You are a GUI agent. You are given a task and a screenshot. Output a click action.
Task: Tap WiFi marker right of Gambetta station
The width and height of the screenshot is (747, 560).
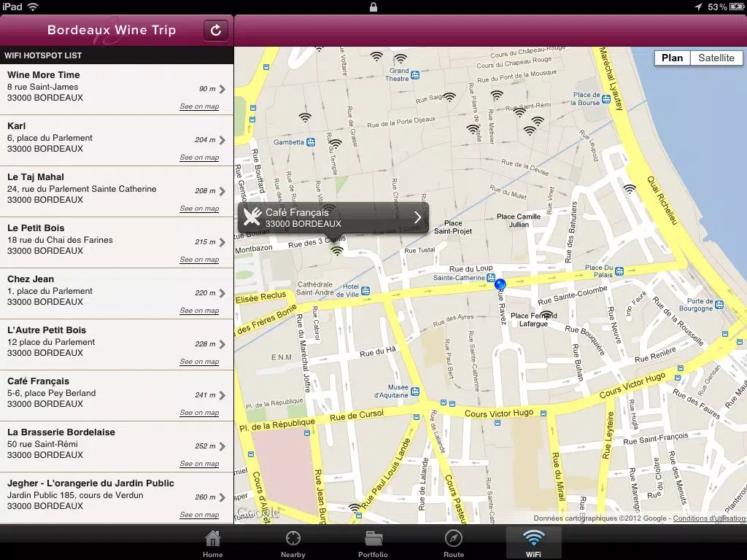click(x=336, y=144)
